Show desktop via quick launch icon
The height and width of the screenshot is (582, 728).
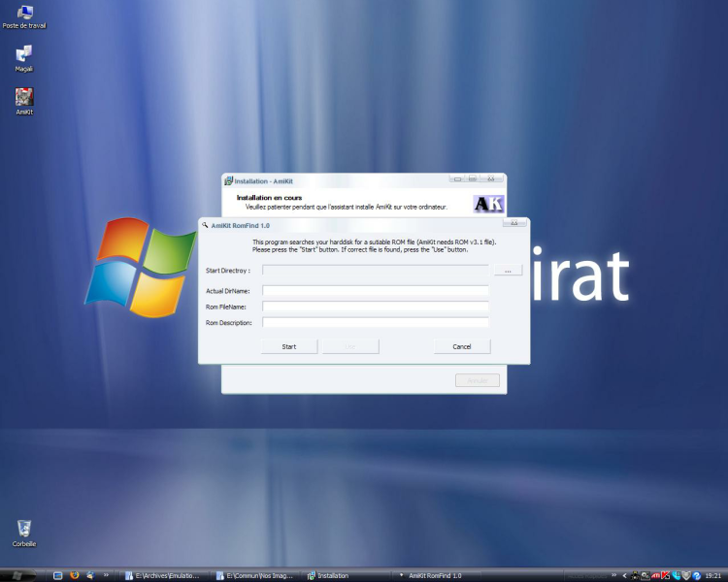[58, 575]
